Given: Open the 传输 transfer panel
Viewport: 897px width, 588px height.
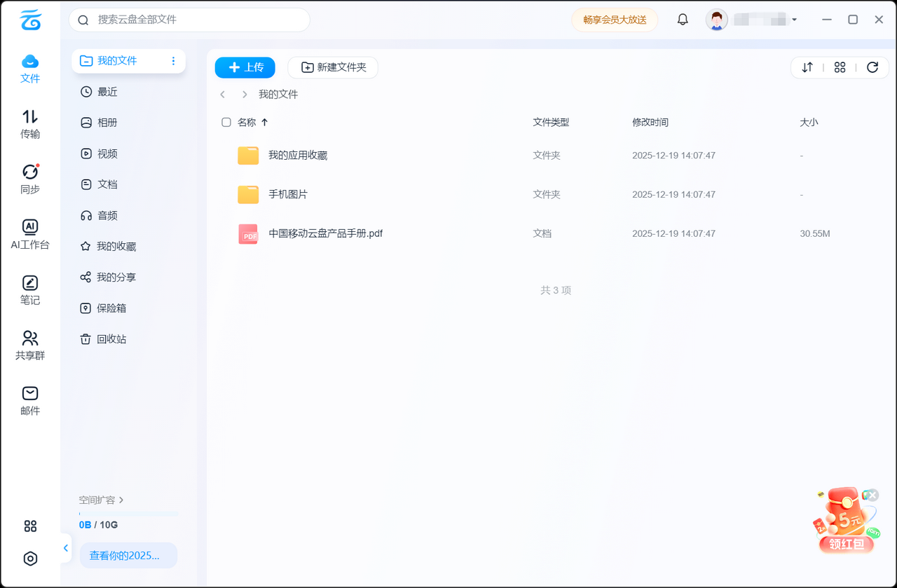Looking at the screenshot, I should 30,125.
